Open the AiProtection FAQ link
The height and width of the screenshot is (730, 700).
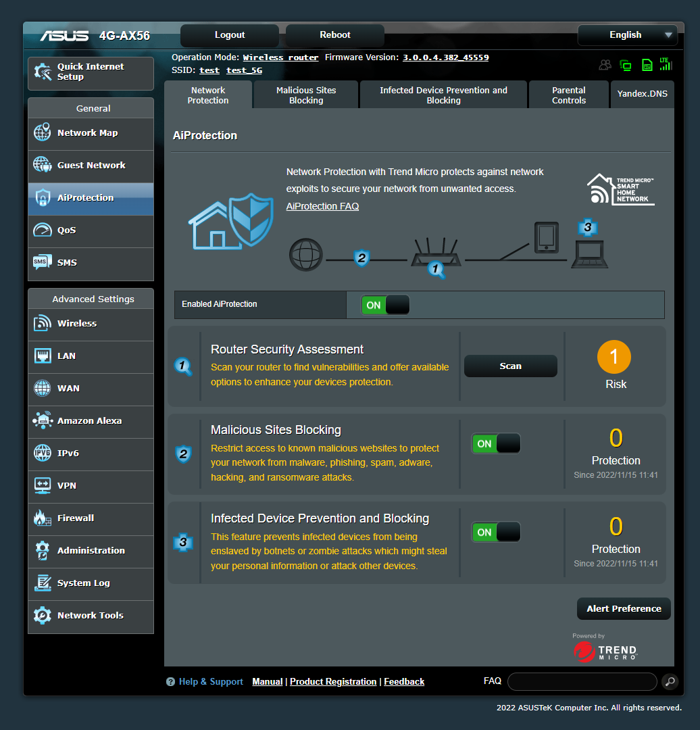coord(322,206)
